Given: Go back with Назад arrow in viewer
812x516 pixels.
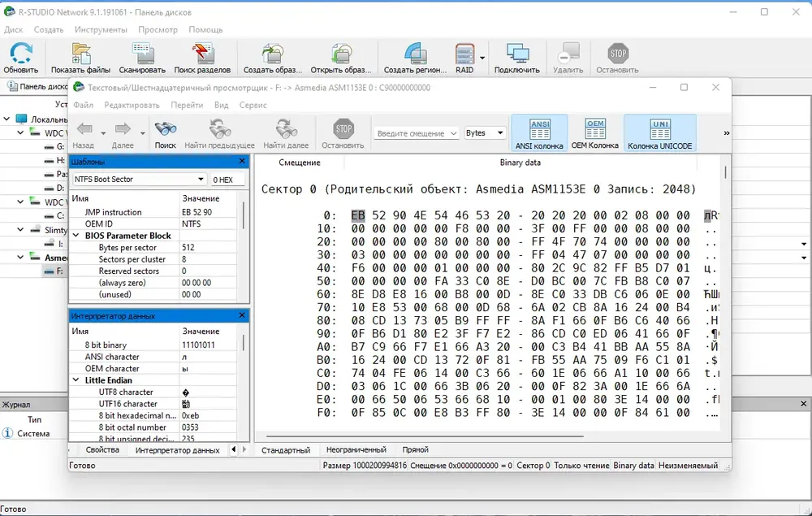Looking at the screenshot, I should click(85, 128).
